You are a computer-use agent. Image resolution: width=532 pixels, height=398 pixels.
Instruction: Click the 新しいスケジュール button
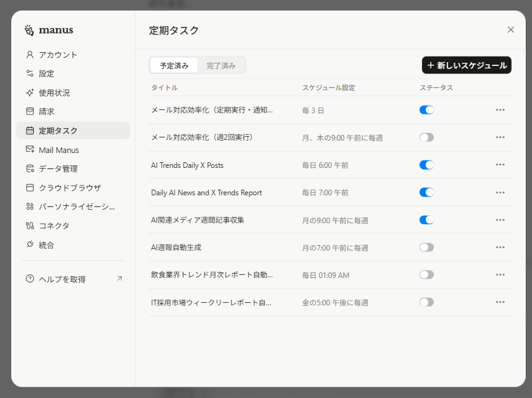466,65
